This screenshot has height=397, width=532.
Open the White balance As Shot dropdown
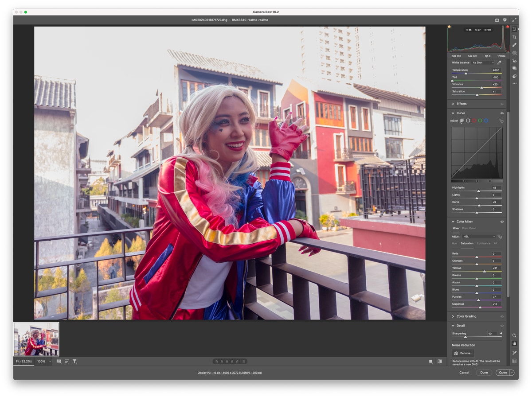tap(483, 62)
